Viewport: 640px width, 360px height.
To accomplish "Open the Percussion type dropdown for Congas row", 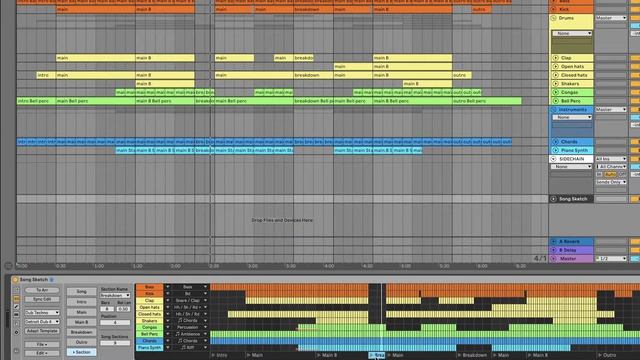I will 190,327.
